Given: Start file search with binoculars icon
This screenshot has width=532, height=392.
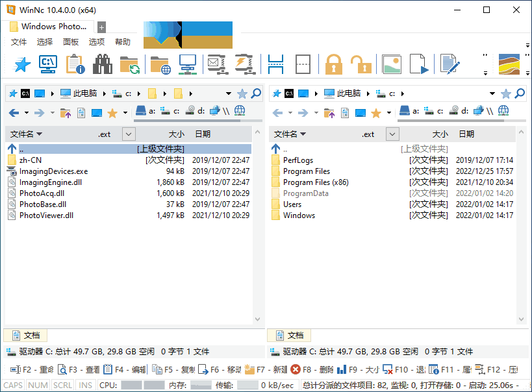Looking at the screenshot, I should point(103,64).
